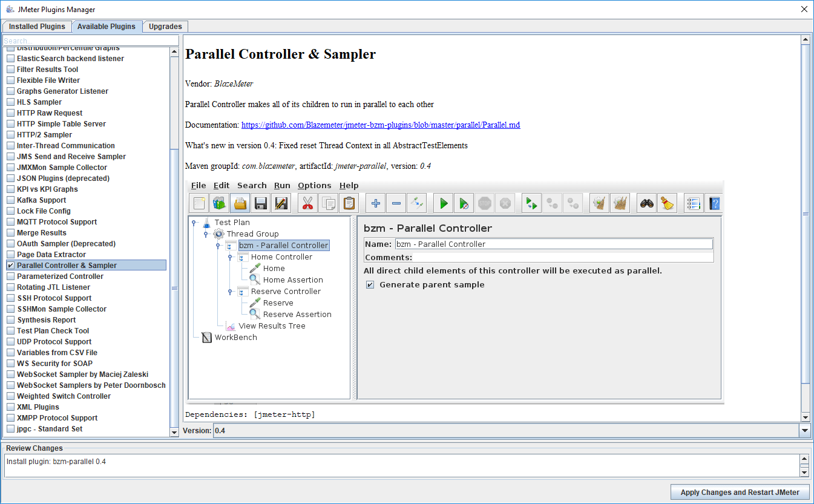Open a test plan with the folder icon

coord(240,203)
